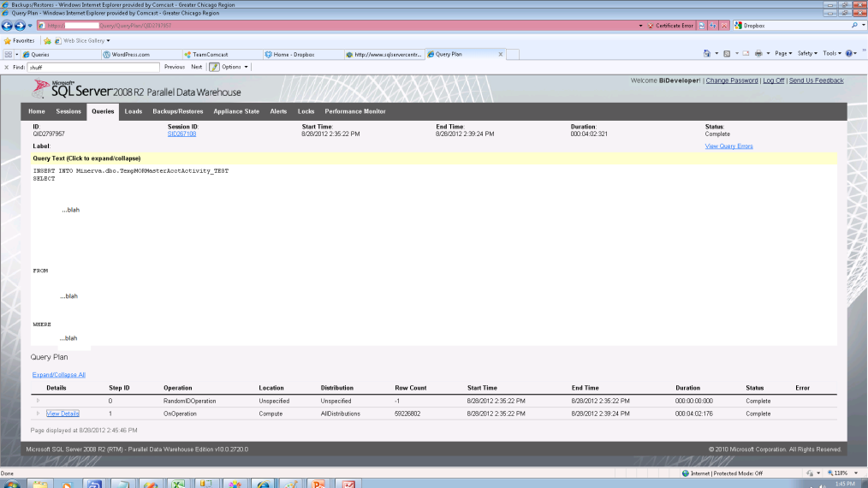Open the recent pages dropdown beside Forward
Viewport: 868px width, 488px height.
(x=30, y=26)
